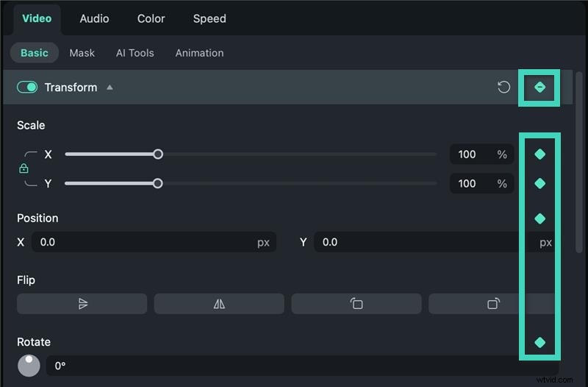The image size is (588, 387).
Task: Click the Scale X slider handle
Action: (157, 155)
